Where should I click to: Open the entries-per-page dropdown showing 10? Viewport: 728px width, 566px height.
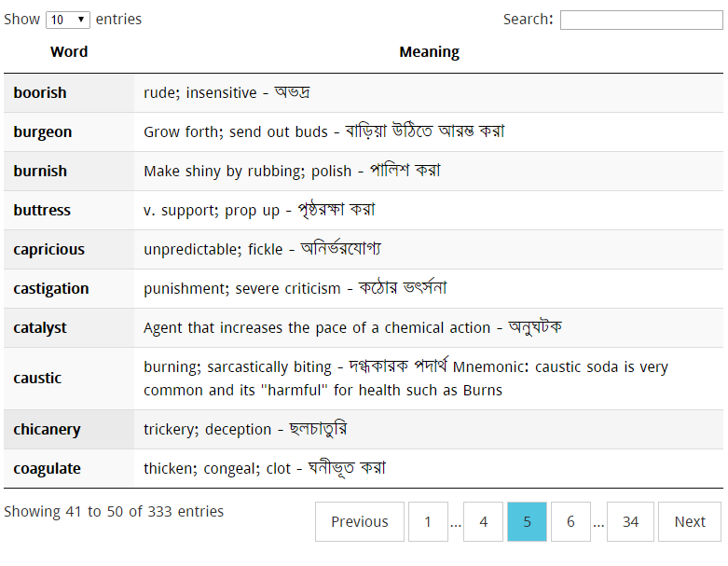tap(68, 20)
